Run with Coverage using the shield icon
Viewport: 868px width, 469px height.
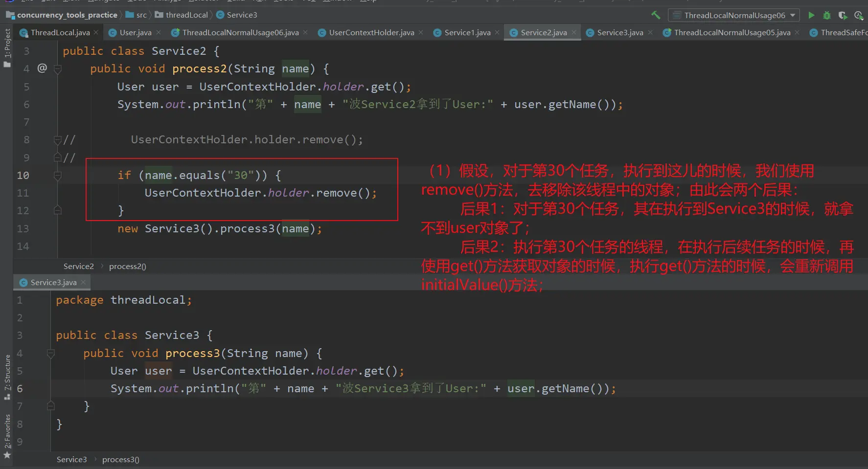pos(843,15)
